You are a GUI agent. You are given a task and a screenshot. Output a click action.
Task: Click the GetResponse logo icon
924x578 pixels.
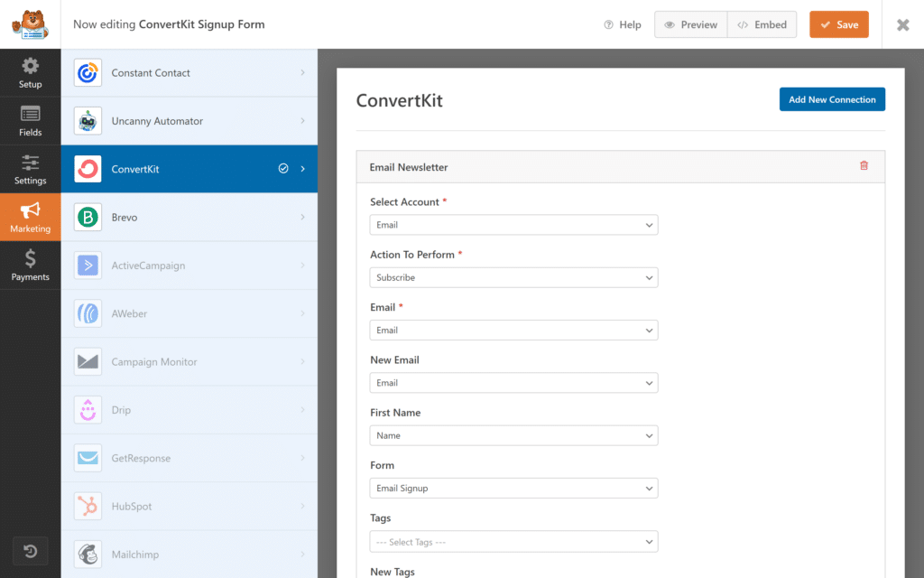[88, 458]
